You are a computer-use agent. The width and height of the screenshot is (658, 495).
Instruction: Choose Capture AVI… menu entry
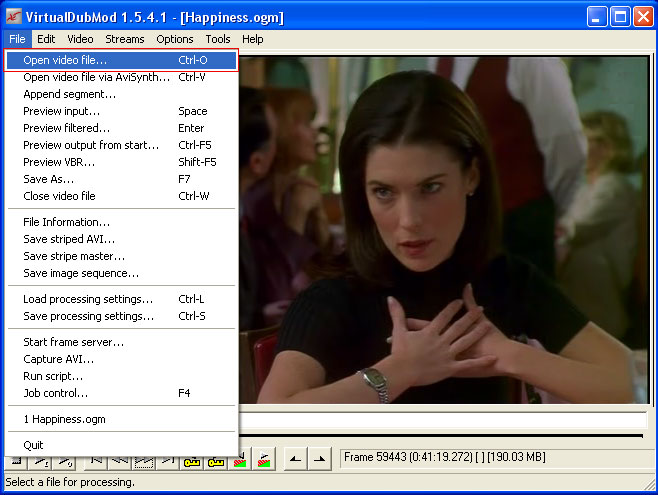coord(121,359)
